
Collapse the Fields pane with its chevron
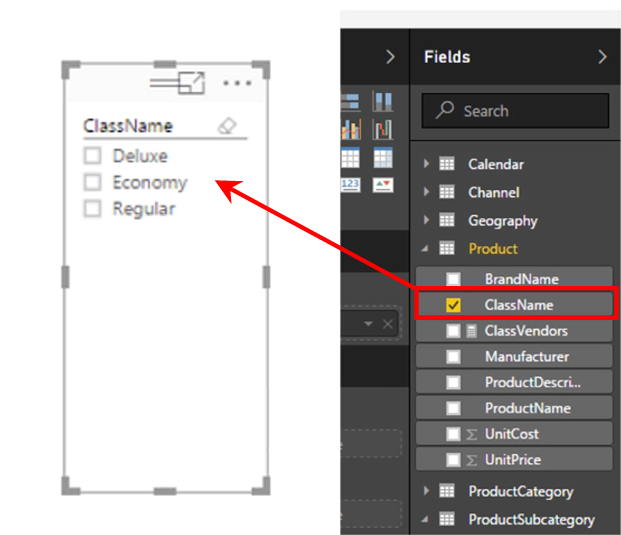[x=602, y=57]
